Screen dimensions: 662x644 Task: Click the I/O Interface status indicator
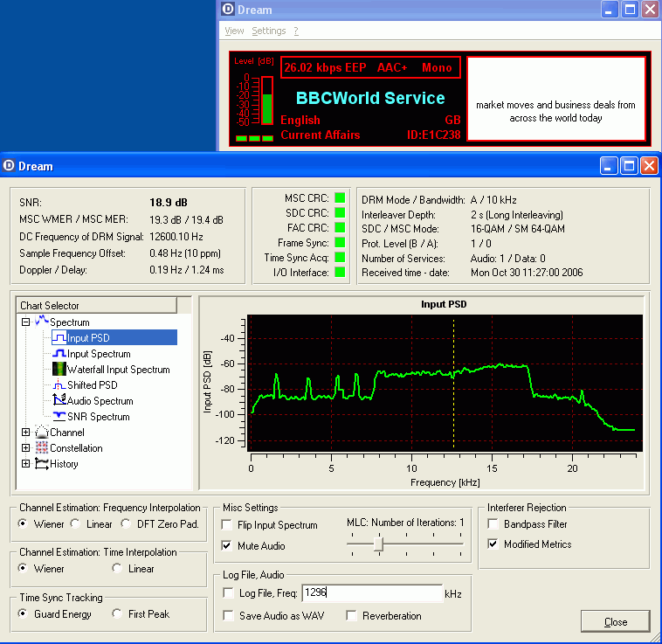(x=340, y=272)
